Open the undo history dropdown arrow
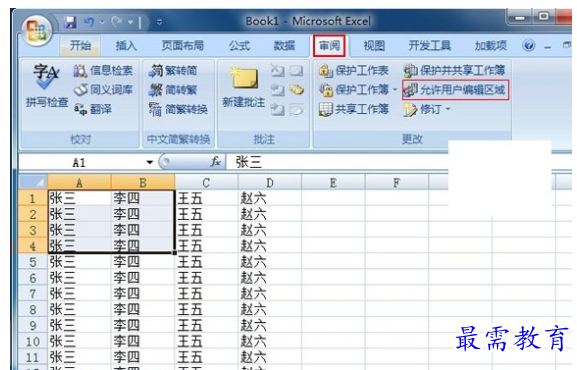 (102, 22)
